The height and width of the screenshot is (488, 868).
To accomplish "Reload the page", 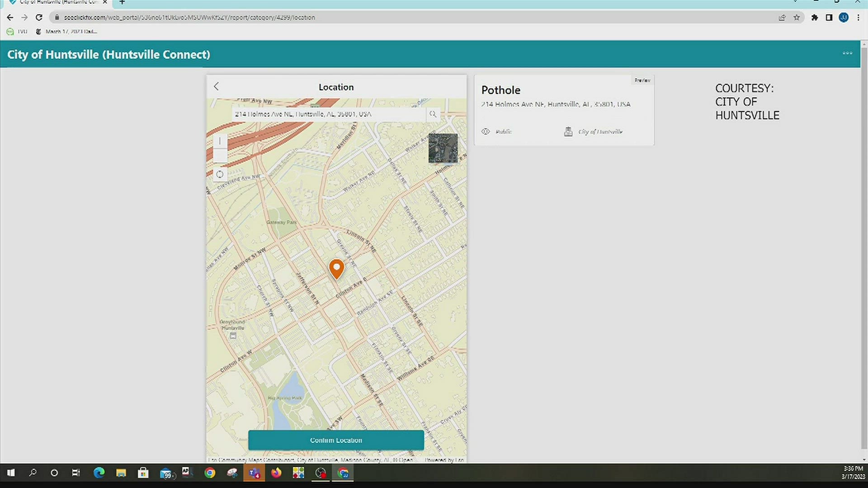I will [x=39, y=18].
